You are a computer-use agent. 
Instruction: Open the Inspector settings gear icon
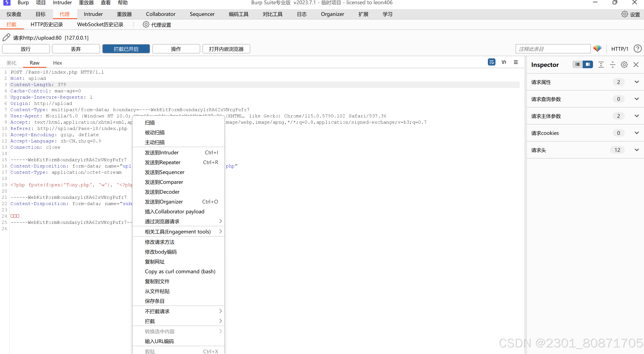tap(624, 65)
